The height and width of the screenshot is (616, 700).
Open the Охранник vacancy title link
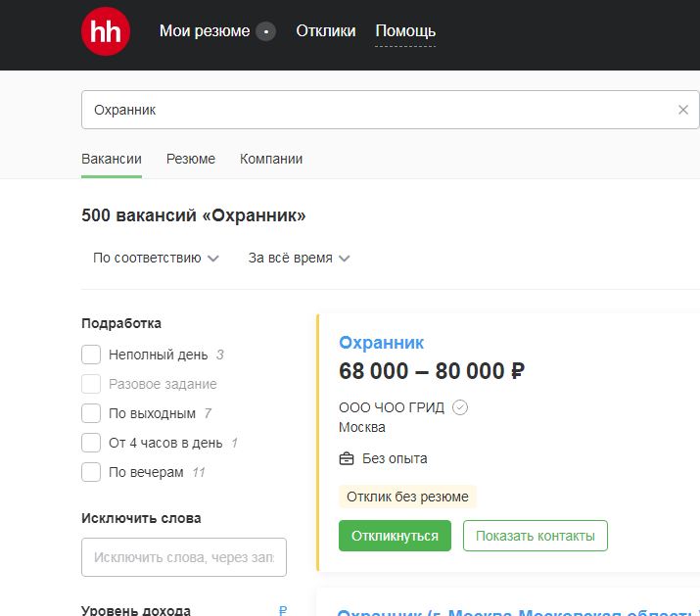(x=381, y=343)
